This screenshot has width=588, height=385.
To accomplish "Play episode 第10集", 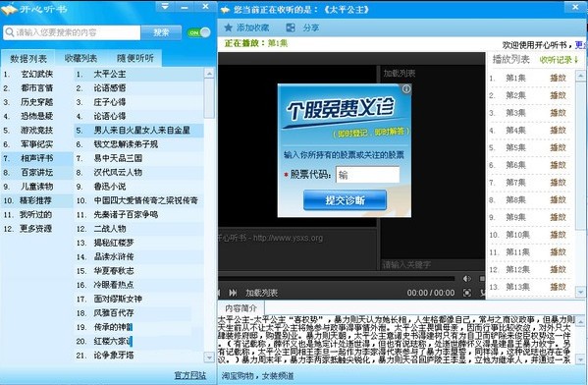I will pos(558,235).
